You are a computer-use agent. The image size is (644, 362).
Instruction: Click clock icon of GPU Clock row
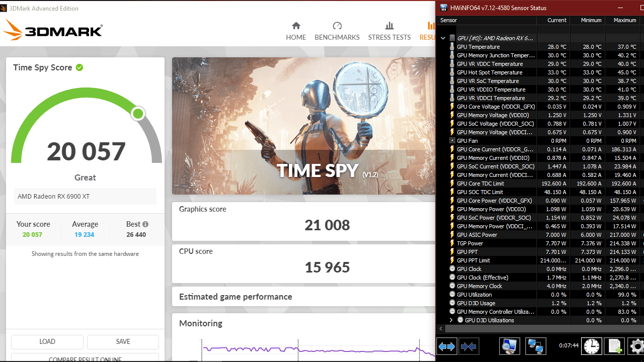[x=452, y=269]
